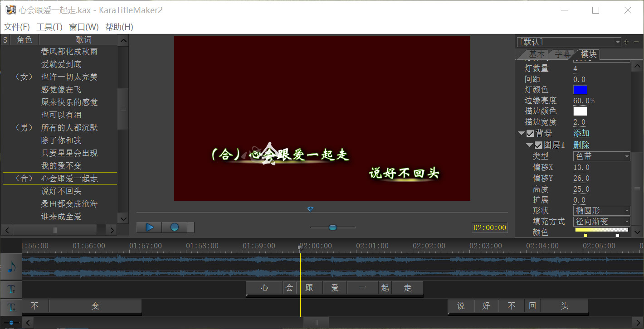Viewport: 644px width, 329px height.
Task: Open the 形状 dropdown showing 椭圆形
Action: point(602,211)
